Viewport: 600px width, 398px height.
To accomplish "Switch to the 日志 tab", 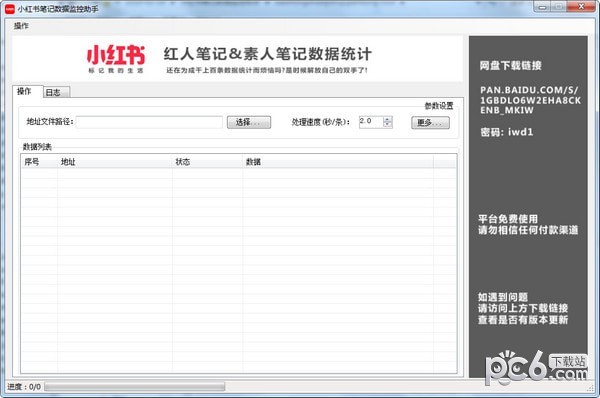I will (56, 92).
